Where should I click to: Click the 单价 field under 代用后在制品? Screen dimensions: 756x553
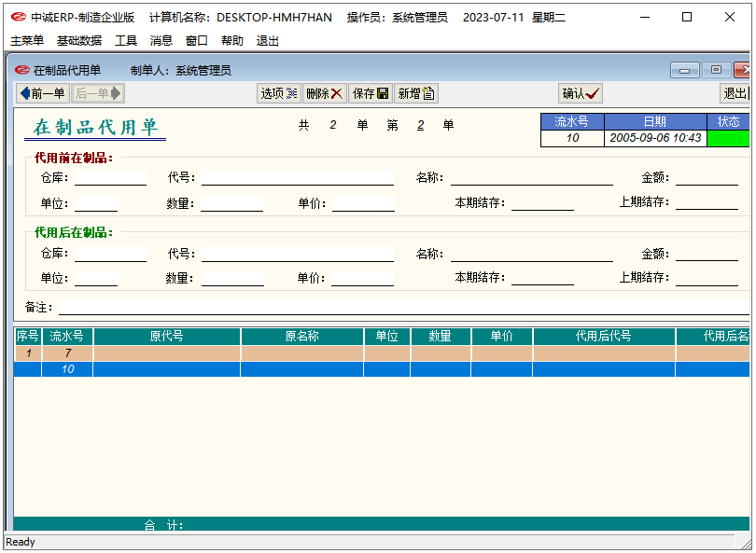point(362,278)
